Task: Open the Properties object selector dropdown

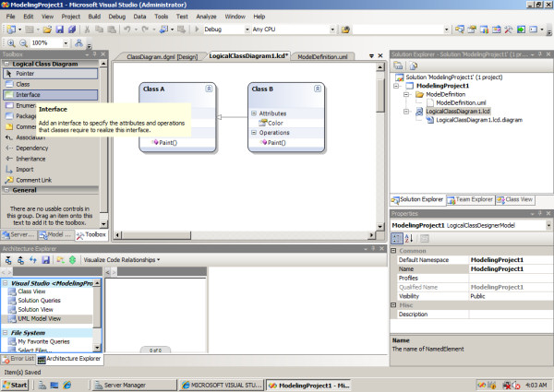Action: tap(548, 225)
